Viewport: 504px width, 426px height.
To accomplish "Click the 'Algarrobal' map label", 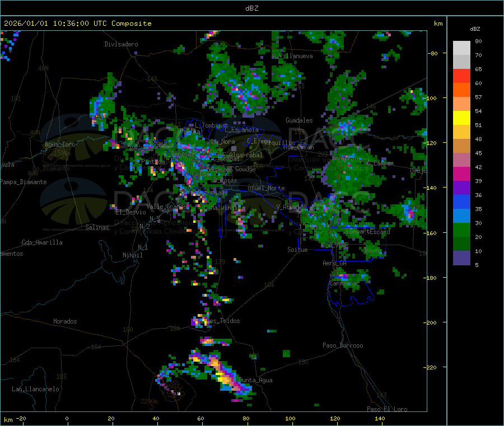I will click(246, 155).
